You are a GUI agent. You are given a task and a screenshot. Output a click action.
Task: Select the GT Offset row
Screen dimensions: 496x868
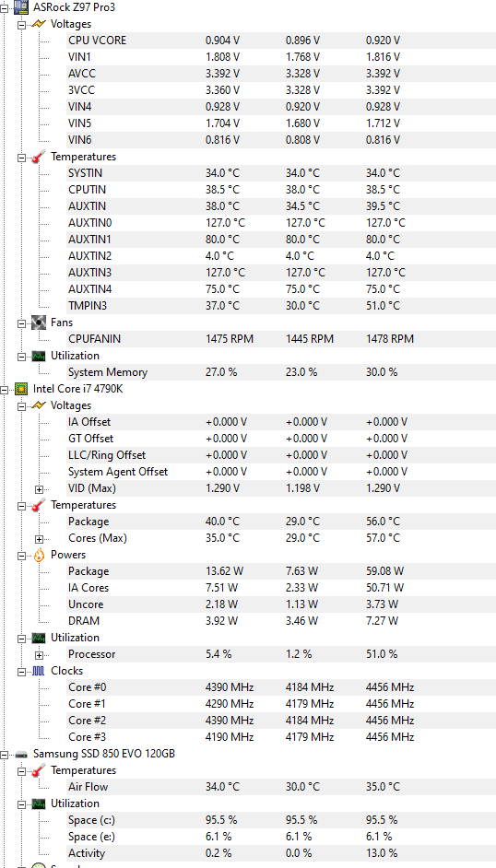point(280,439)
